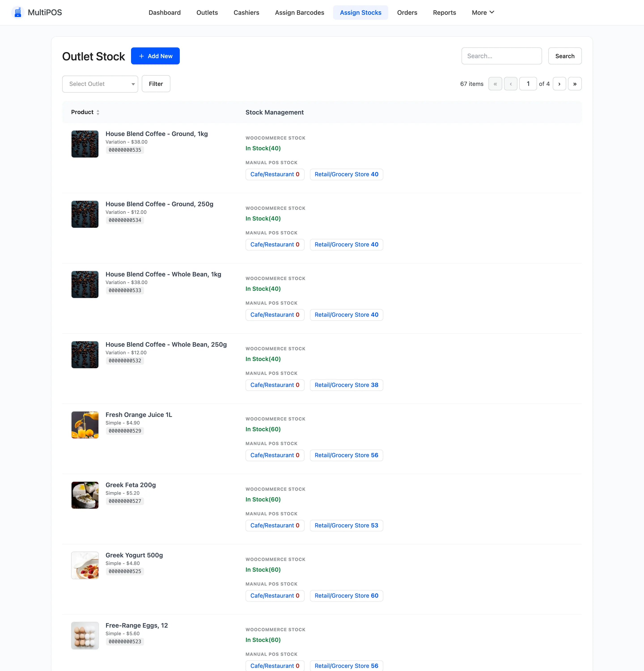Click Retail/Grocery Store 60 for Greek Yogurt
Viewport: 644px width, 671px height.
pyautogui.click(x=346, y=596)
